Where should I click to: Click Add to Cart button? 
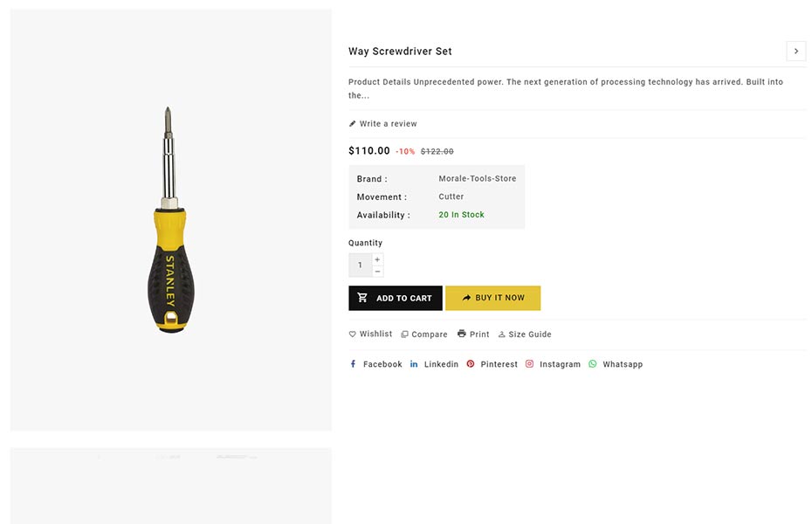pyautogui.click(x=396, y=298)
